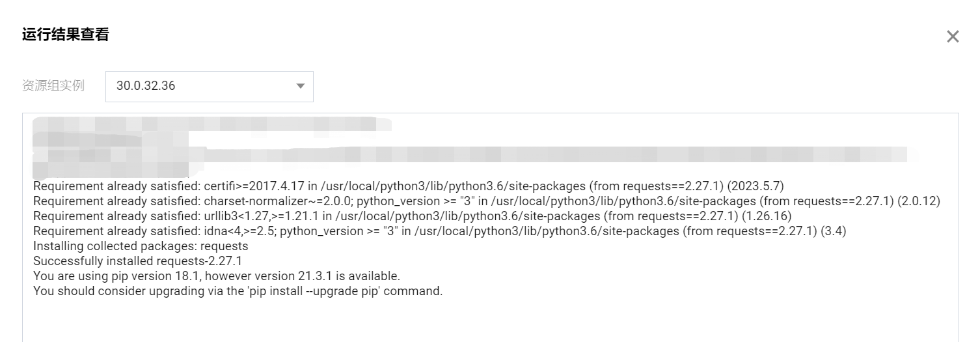
Task: Click the "Installing collected packages: requests" line
Action: [141, 246]
